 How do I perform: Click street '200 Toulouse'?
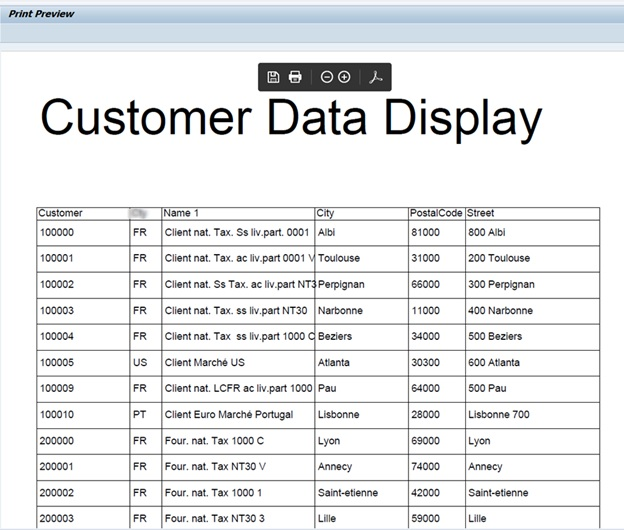pyautogui.click(x=499, y=258)
